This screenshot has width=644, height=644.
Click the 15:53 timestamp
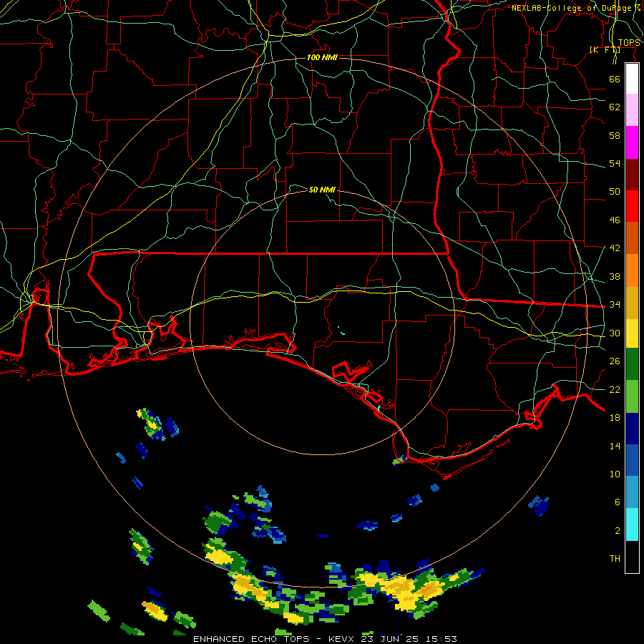click(440, 639)
